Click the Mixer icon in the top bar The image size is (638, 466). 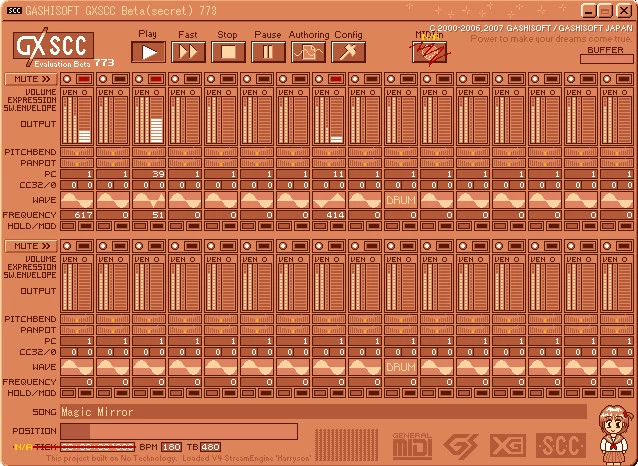coord(429,50)
